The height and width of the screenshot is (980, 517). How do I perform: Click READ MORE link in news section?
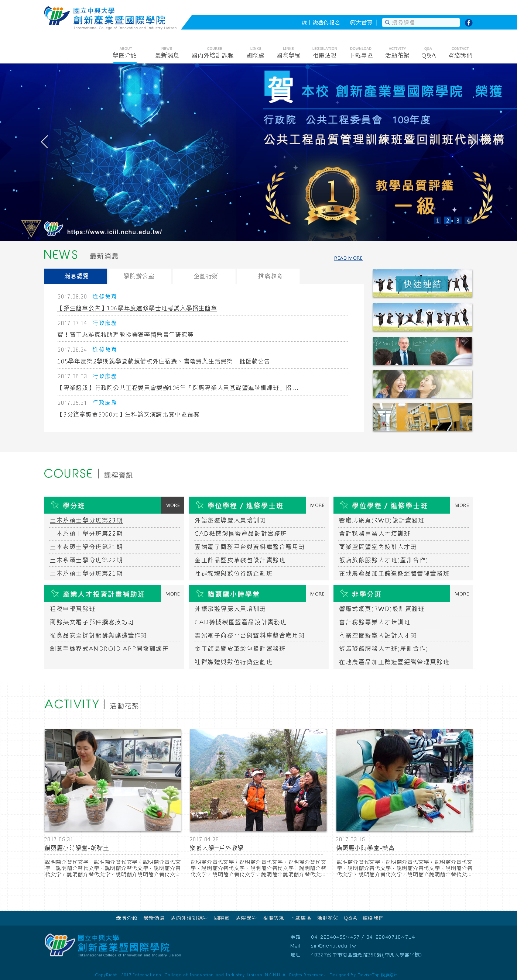click(348, 258)
